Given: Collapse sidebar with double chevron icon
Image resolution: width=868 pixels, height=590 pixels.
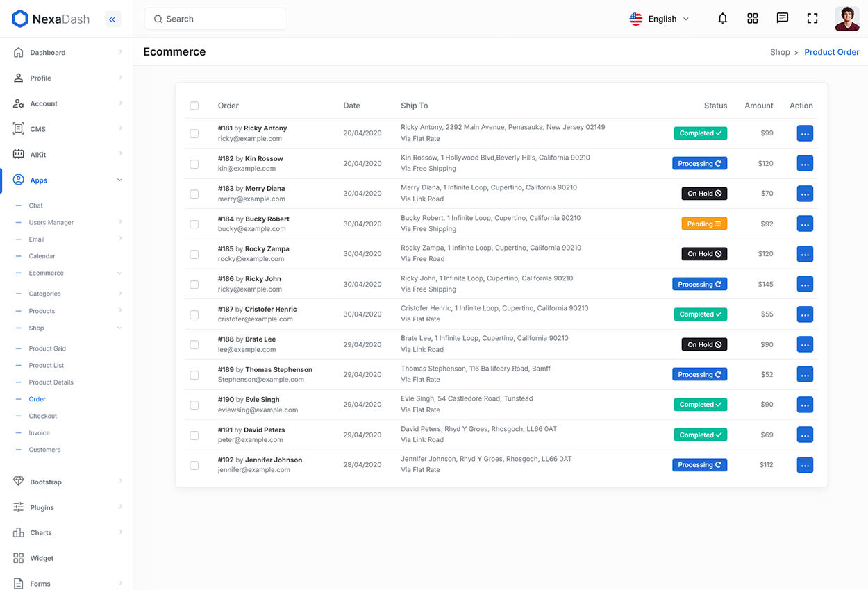Looking at the screenshot, I should pyautogui.click(x=112, y=19).
